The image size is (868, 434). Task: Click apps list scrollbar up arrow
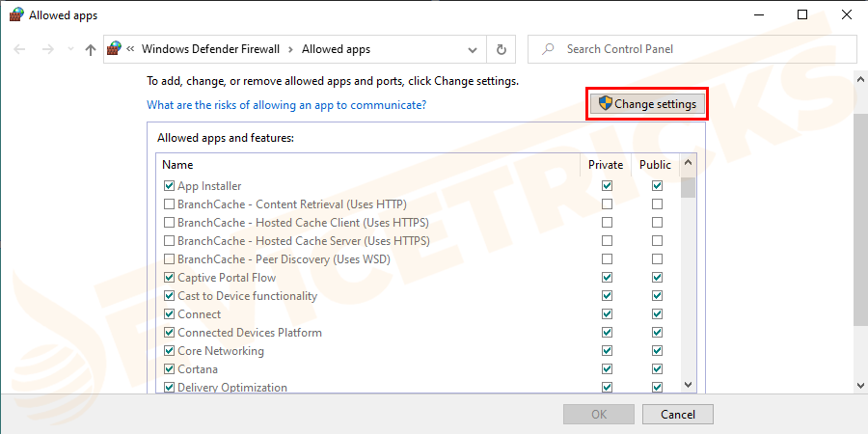point(688,163)
